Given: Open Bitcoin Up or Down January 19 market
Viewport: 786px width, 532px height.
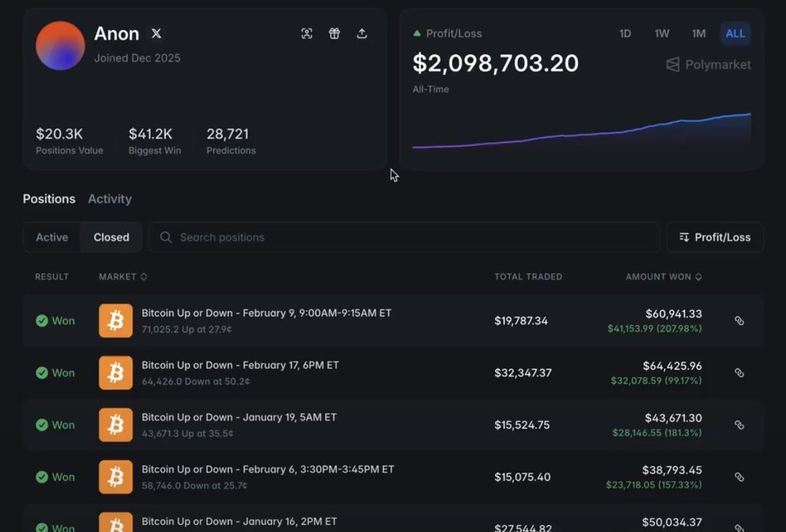Looking at the screenshot, I should click(239, 417).
